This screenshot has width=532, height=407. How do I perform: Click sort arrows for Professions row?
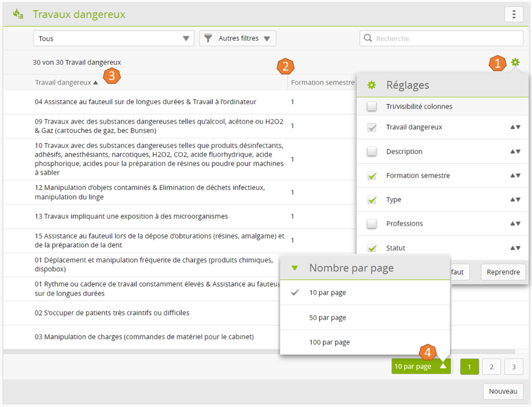pyautogui.click(x=515, y=224)
